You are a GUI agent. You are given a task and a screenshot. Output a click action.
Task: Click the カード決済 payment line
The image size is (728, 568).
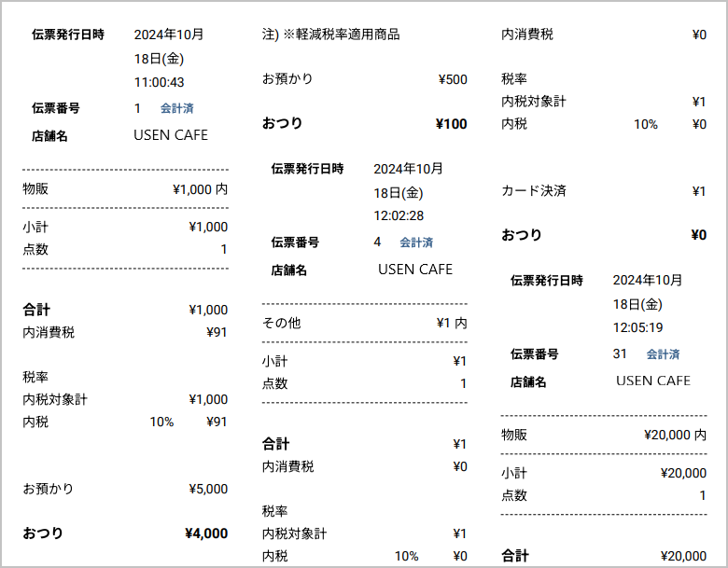(604, 191)
